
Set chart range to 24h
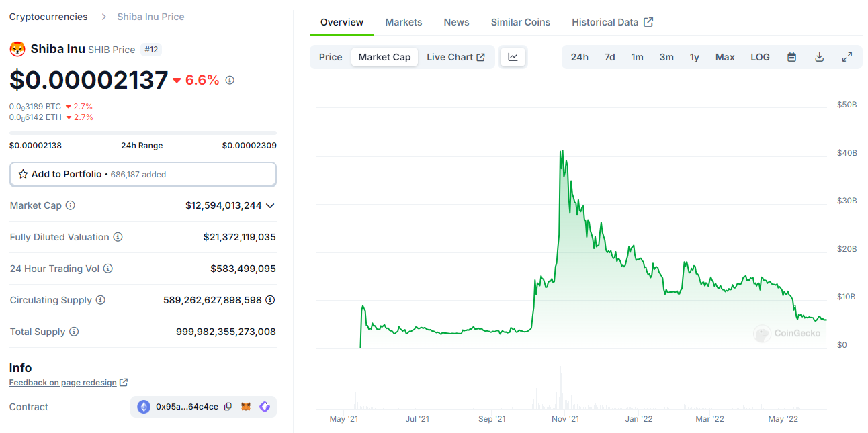click(580, 57)
